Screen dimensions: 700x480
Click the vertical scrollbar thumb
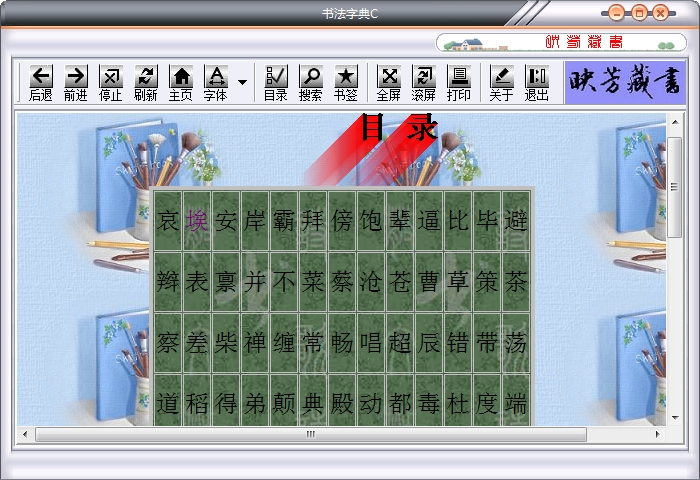[675, 188]
